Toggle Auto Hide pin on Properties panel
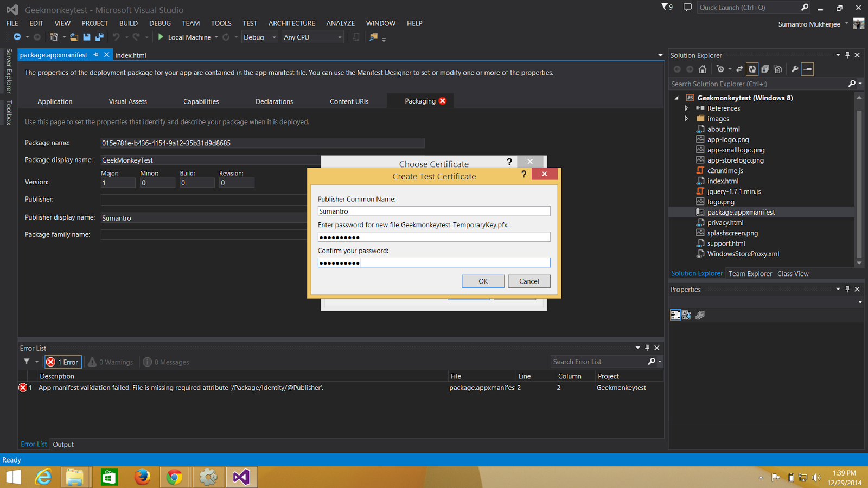Screen dimensions: 868x488 point(847,289)
